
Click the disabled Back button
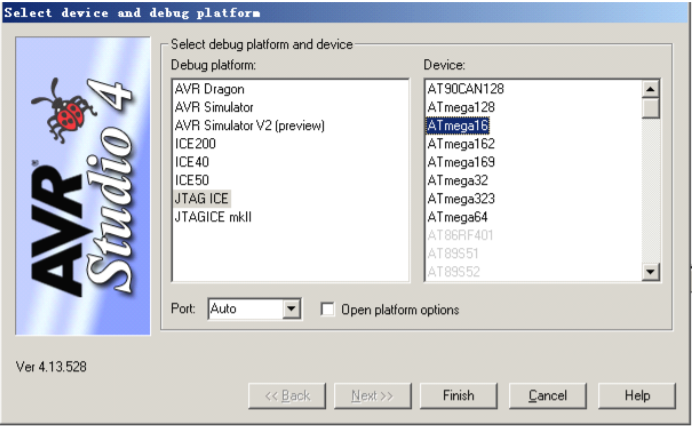[x=287, y=396]
